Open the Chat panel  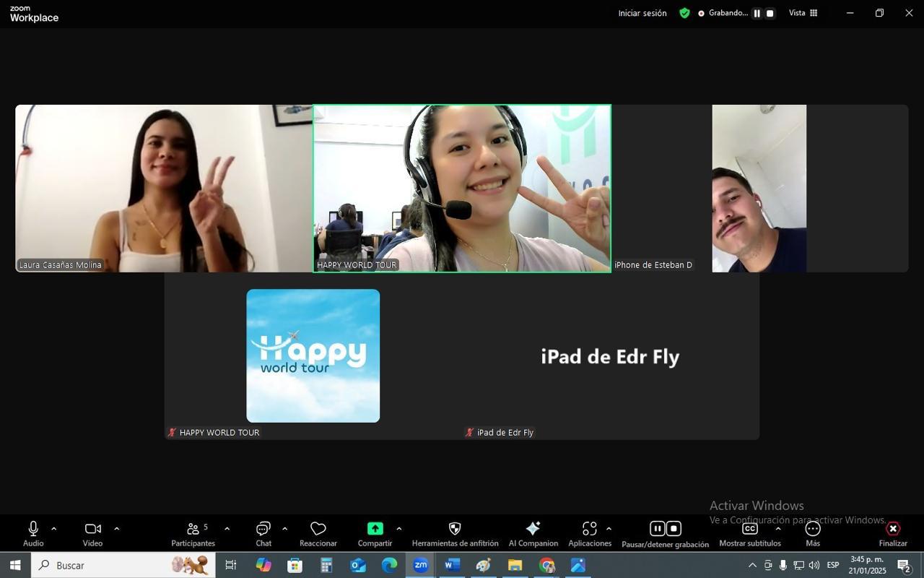[263, 533]
